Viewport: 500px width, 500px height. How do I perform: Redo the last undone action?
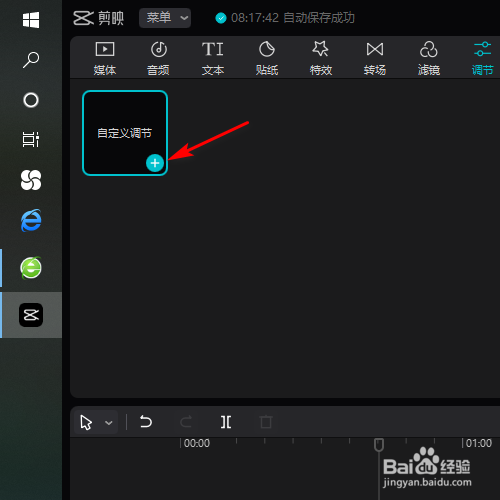click(186, 422)
